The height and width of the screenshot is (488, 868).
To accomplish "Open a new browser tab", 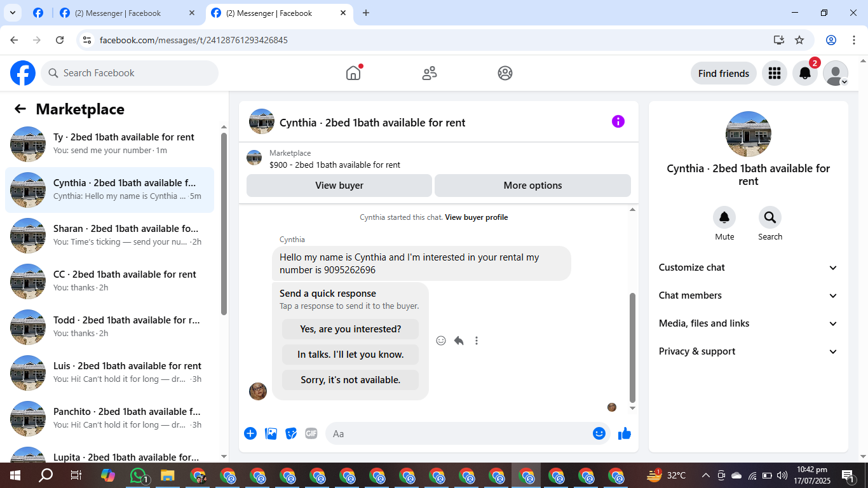I will pyautogui.click(x=366, y=13).
